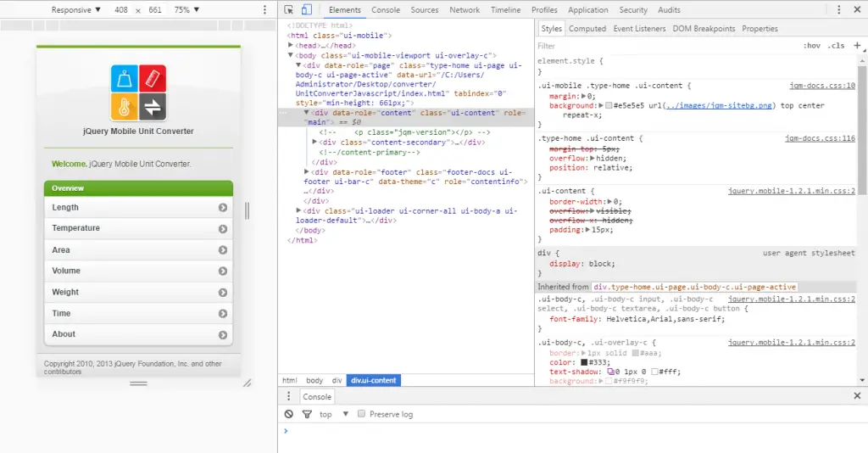Activate the inspect element picker icon
Image resolution: width=868 pixels, height=453 pixels.
(x=289, y=10)
